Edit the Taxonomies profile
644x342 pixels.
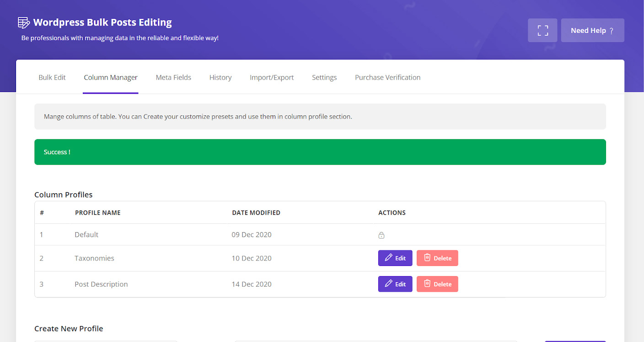[x=395, y=258]
